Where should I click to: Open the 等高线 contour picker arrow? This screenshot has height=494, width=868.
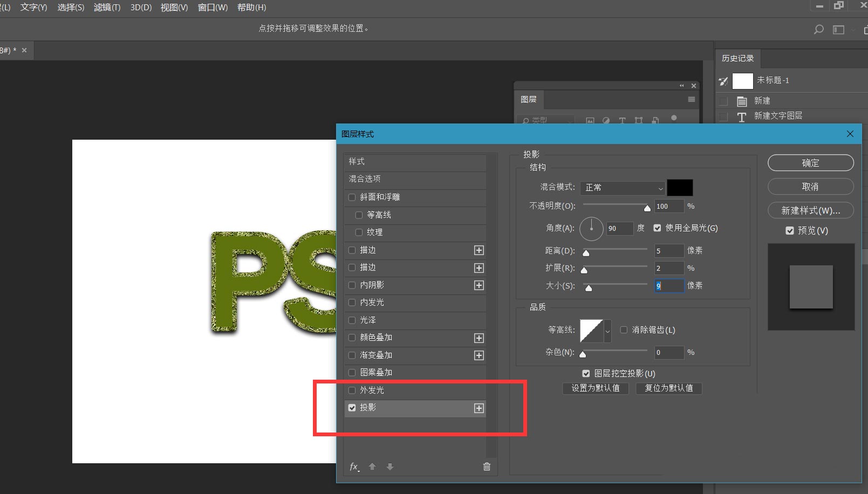tap(607, 331)
